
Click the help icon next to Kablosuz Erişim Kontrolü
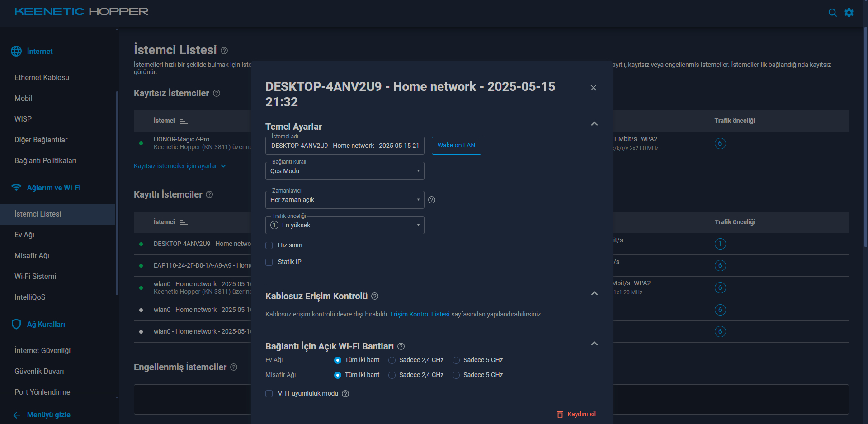tap(375, 296)
